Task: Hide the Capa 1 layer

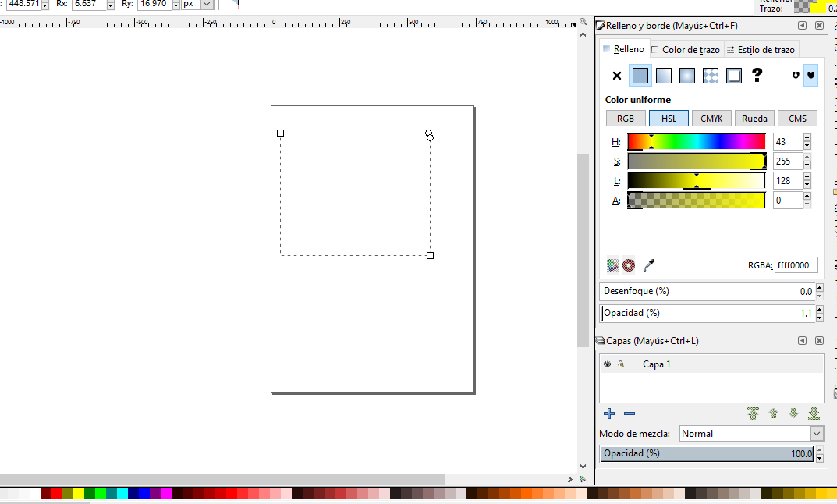Action: tap(607, 364)
